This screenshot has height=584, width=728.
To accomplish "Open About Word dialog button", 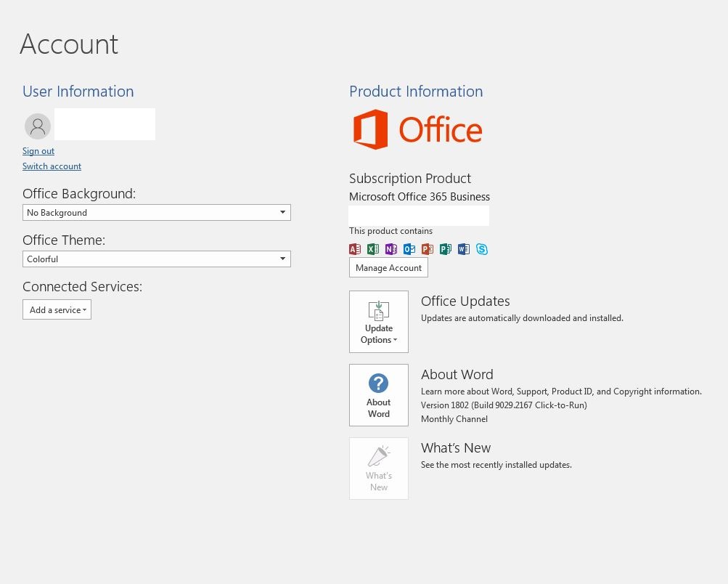I will (379, 395).
